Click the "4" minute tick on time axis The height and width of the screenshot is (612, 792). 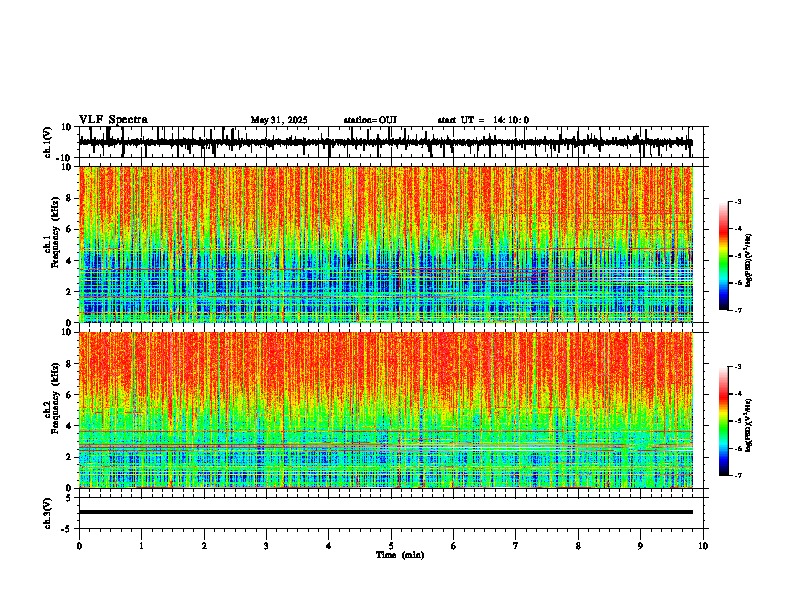(329, 546)
